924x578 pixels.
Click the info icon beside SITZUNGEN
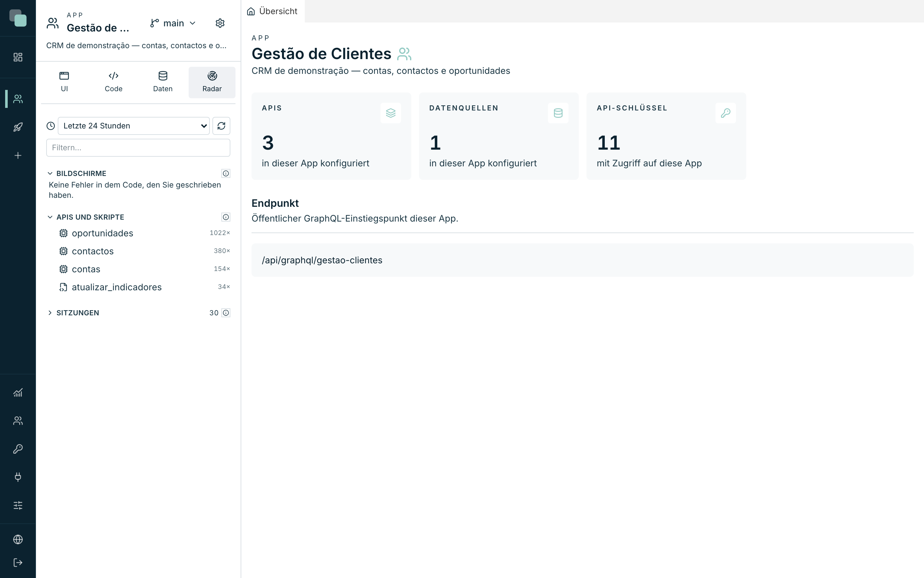(226, 313)
